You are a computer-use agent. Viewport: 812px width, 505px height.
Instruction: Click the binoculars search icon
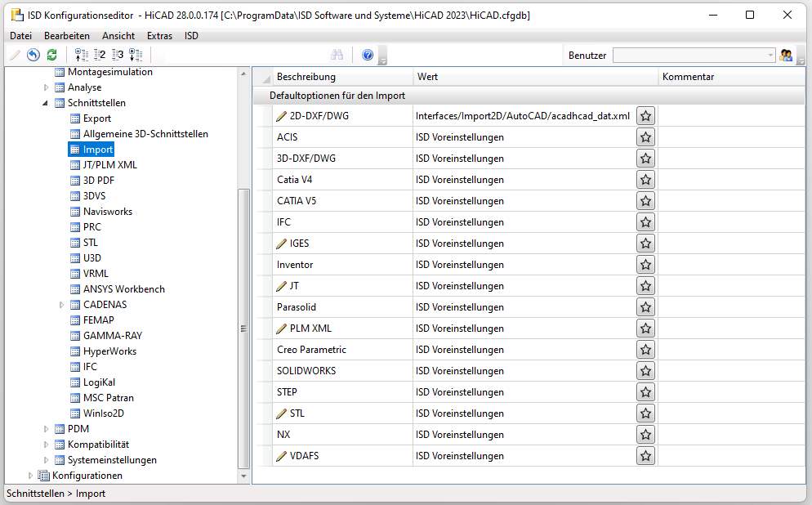tap(337, 55)
